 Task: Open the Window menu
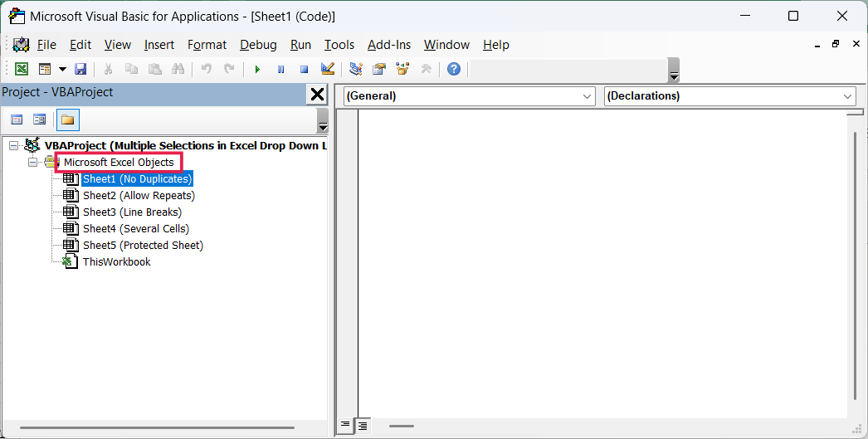click(x=446, y=45)
